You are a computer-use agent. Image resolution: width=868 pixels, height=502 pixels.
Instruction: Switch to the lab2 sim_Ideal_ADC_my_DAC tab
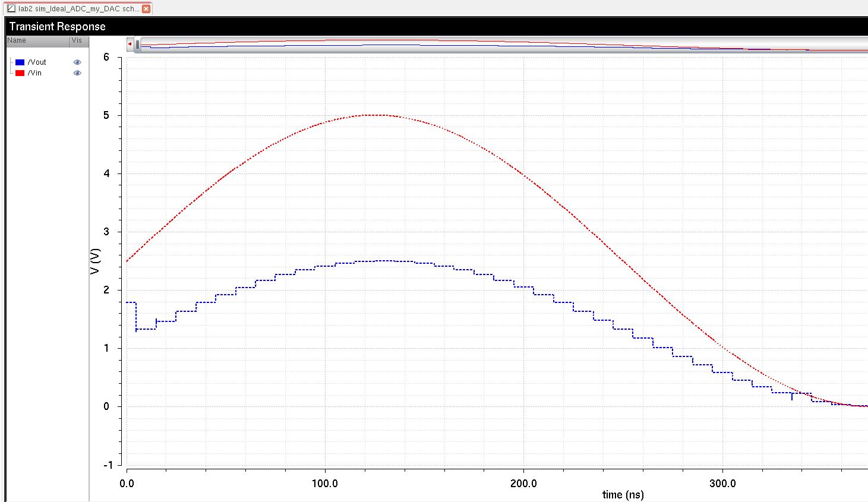click(x=78, y=9)
